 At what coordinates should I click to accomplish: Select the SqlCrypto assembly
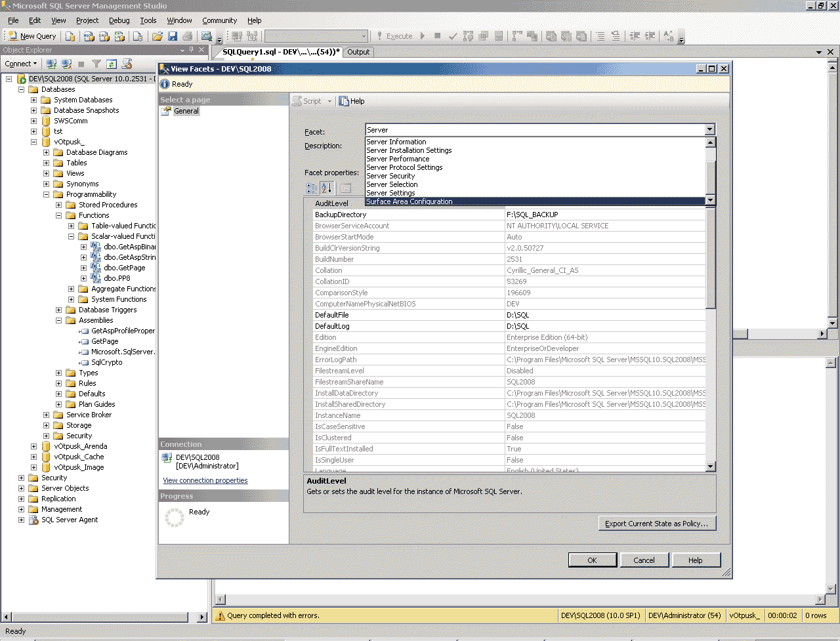click(x=106, y=362)
